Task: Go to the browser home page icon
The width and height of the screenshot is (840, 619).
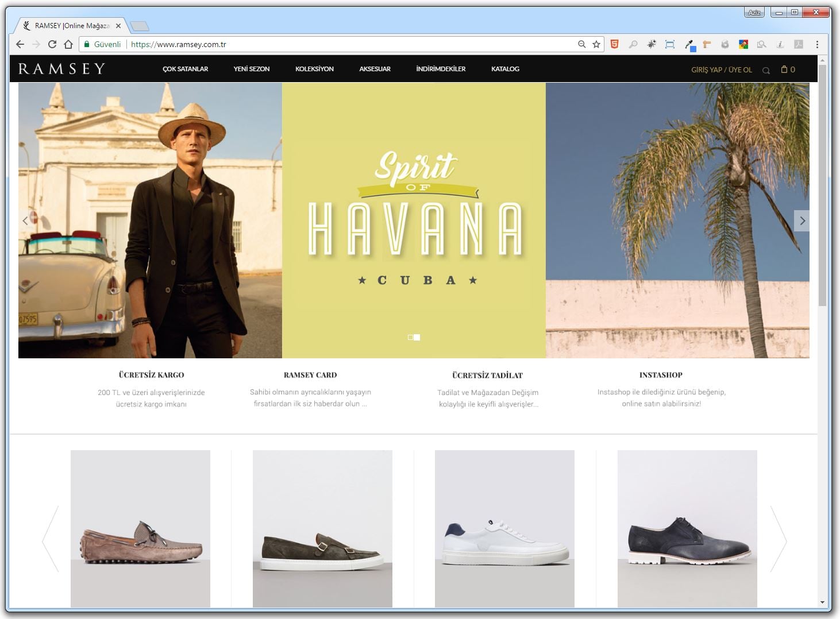Action: [x=68, y=44]
